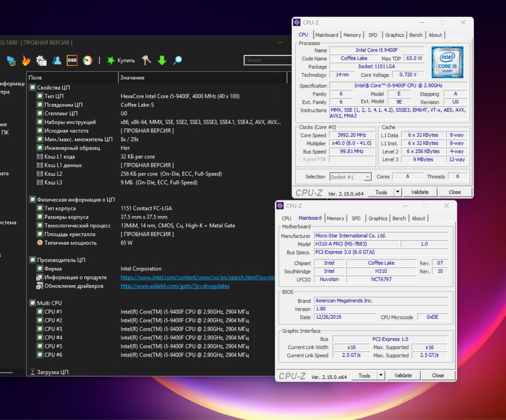The image size is (506, 420).
Task: Click Validate button in CPU-Z Processor window
Action: click(x=420, y=192)
